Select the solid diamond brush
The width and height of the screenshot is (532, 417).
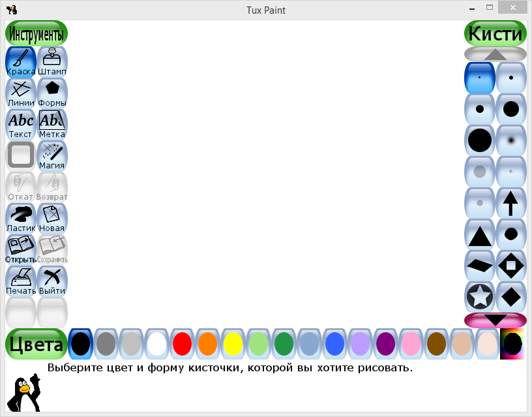pyautogui.click(x=511, y=296)
